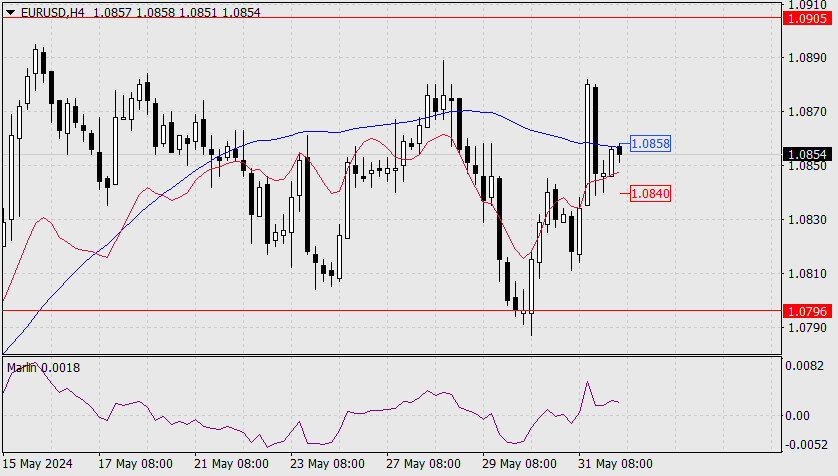The image size is (838, 476).
Task: Click the 23 May 08:00 time label
Action: [327, 463]
